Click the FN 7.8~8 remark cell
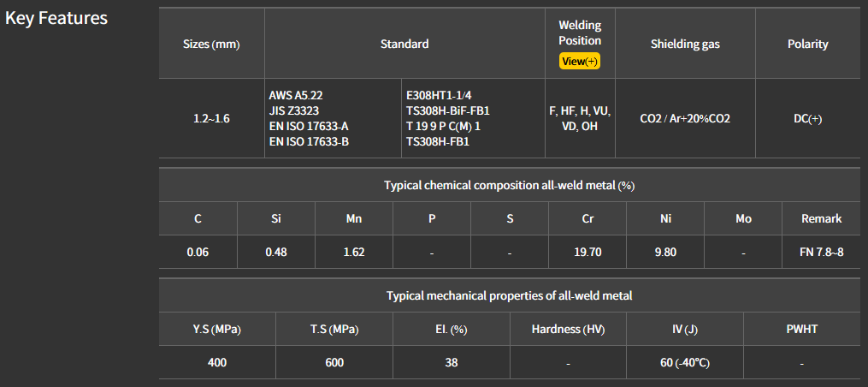Screen dimensions: 868x387 [x=821, y=253]
